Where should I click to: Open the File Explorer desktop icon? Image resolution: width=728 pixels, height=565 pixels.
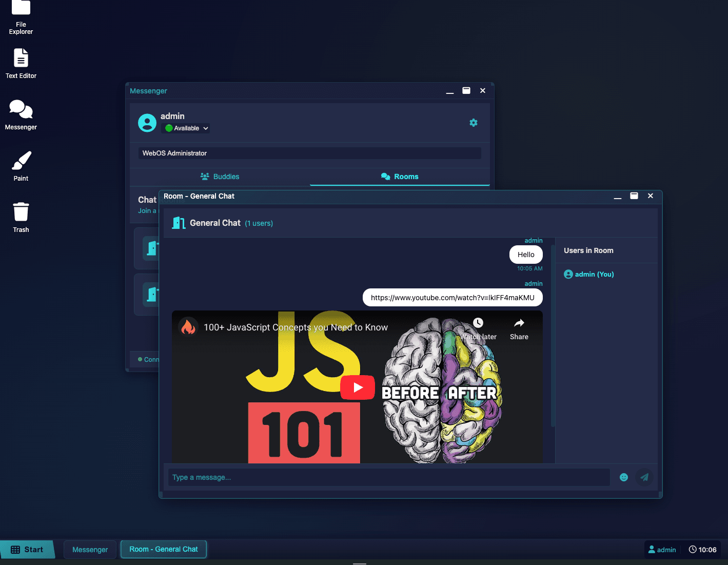click(21, 16)
